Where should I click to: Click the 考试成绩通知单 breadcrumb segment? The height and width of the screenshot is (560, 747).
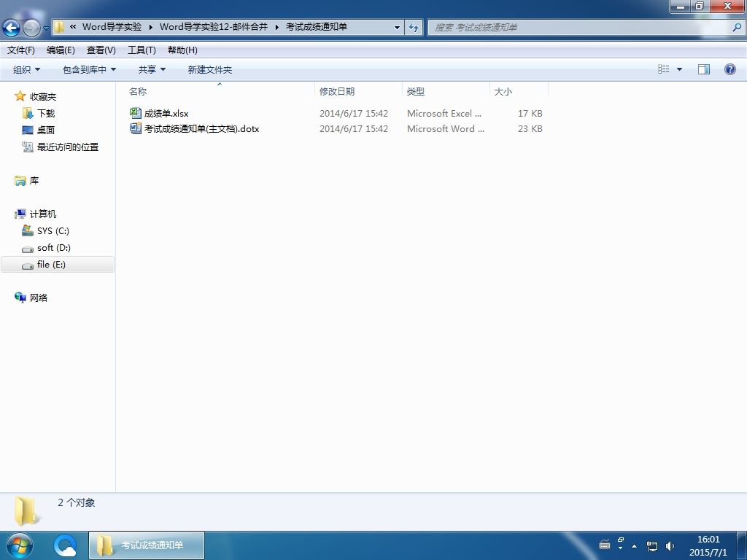pos(317,27)
